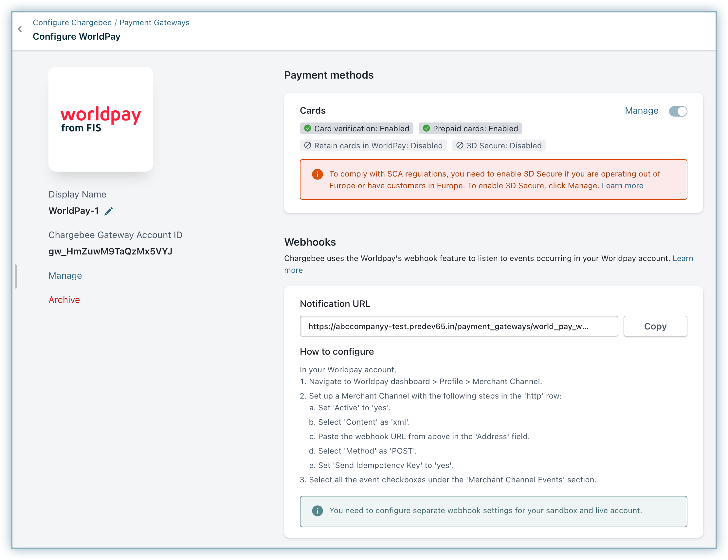The width and height of the screenshot is (728, 560).
Task: Go to Payment Gateways breadcrumb
Action: pyautogui.click(x=154, y=22)
